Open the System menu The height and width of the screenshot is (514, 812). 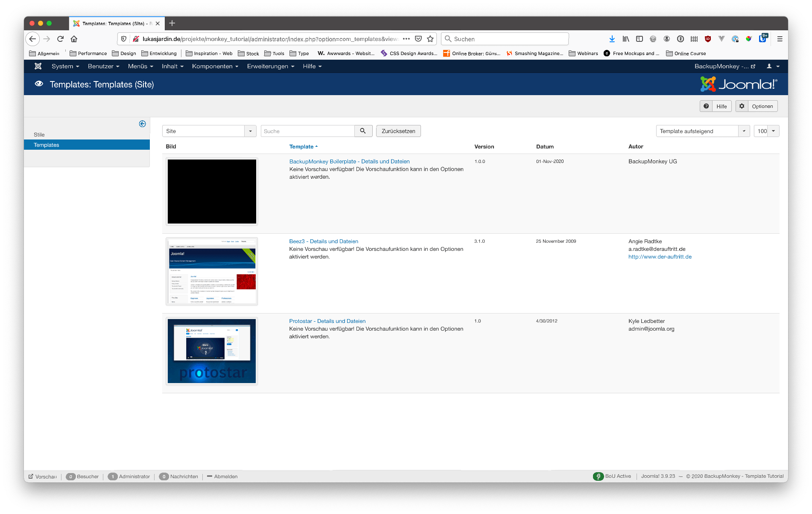65,66
